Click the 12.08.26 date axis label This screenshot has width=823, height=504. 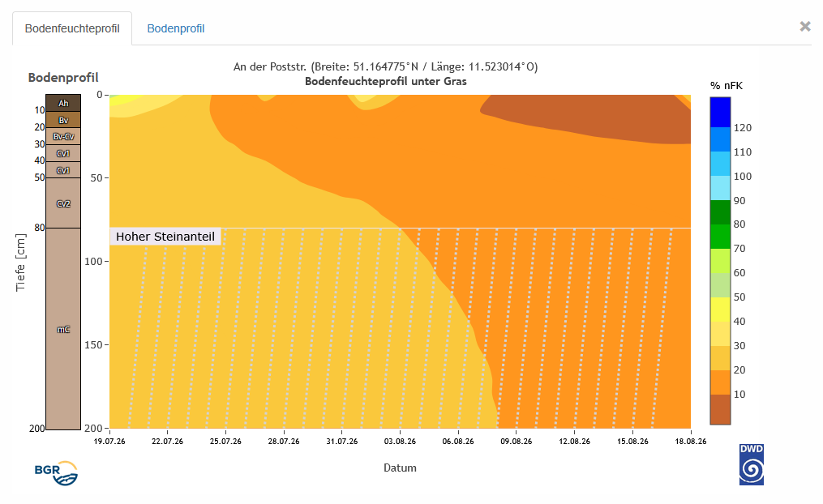tap(575, 441)
